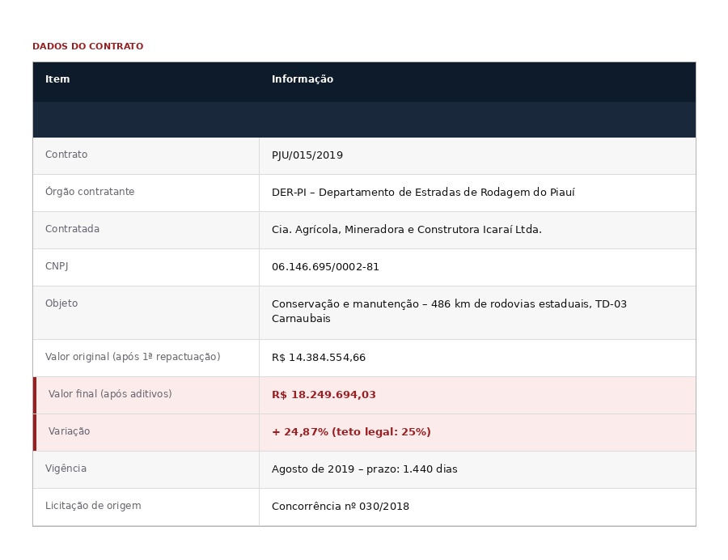Click the contract number PJU/015/2019

coord(307,155)
